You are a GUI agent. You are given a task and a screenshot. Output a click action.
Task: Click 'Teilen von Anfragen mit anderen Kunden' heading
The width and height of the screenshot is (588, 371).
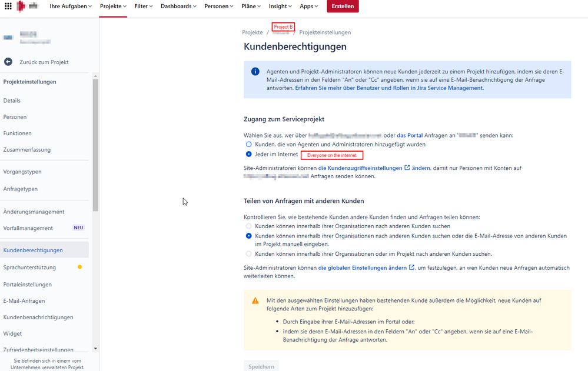pos(304,201)
